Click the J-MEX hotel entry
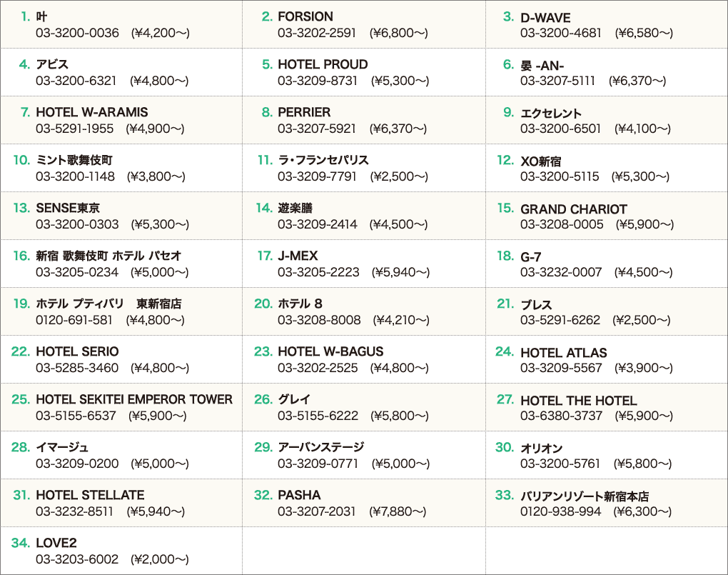 point(298,256)
